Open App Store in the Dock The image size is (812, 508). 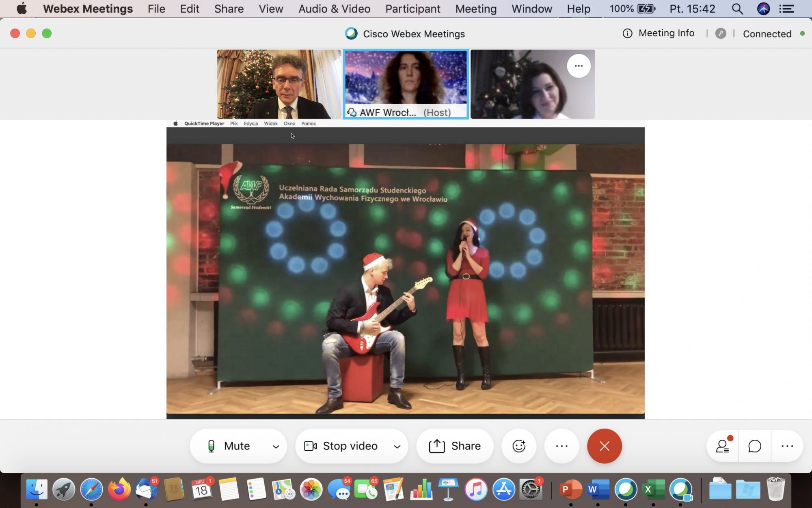tap(503, 489)
